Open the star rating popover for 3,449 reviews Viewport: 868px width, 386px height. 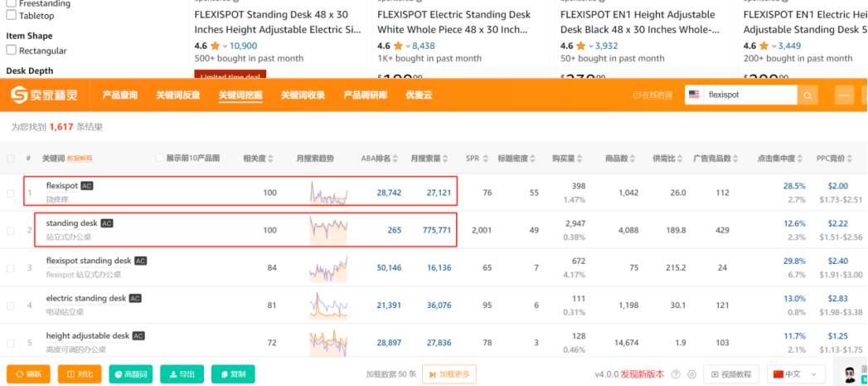pyautogui.click(x=774, y=46)
